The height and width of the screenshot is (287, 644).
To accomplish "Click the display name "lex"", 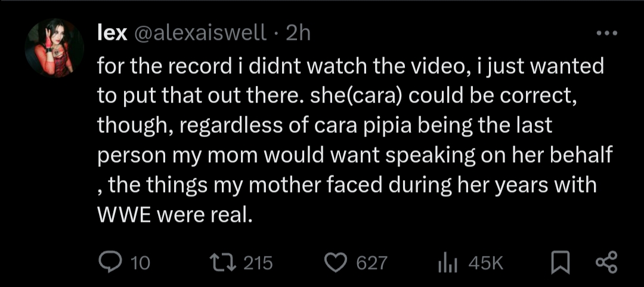I will (112, 33).
